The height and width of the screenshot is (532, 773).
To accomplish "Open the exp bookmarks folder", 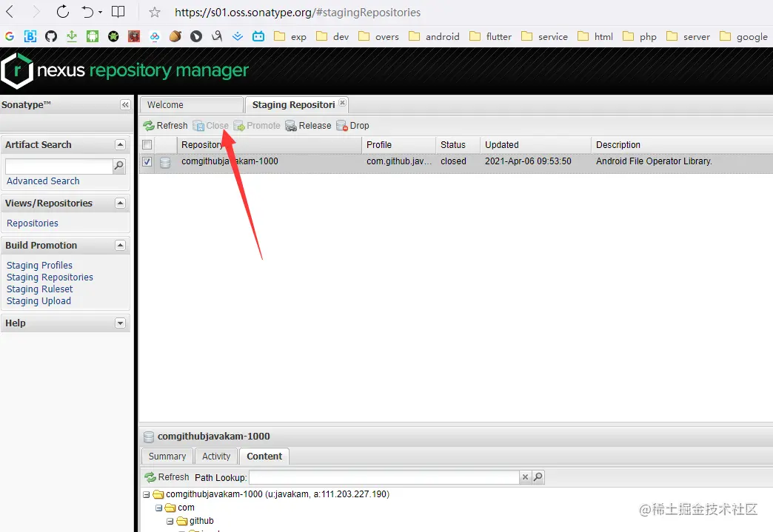I will [290, 36].
